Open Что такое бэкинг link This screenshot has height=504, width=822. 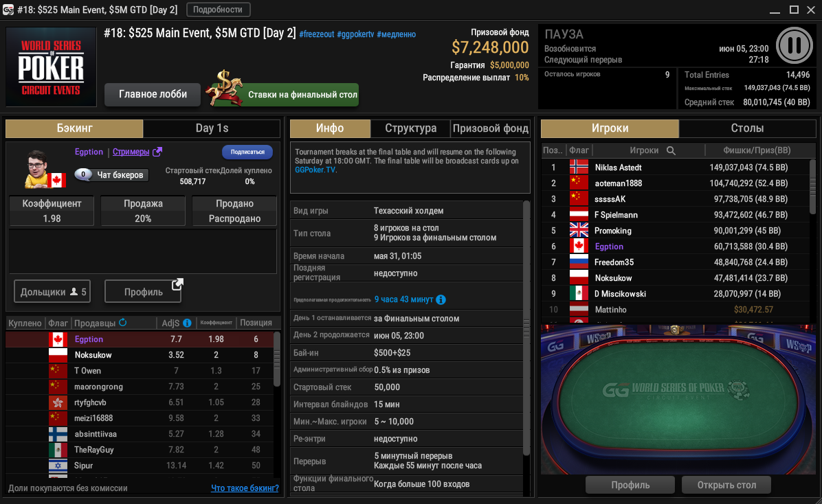coord(245,488)
